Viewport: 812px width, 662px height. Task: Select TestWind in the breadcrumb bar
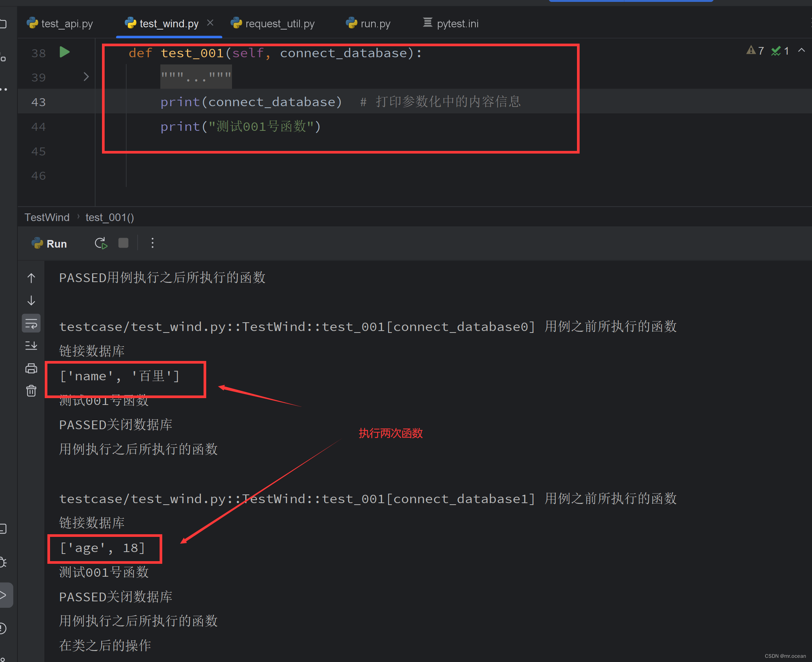47,217
